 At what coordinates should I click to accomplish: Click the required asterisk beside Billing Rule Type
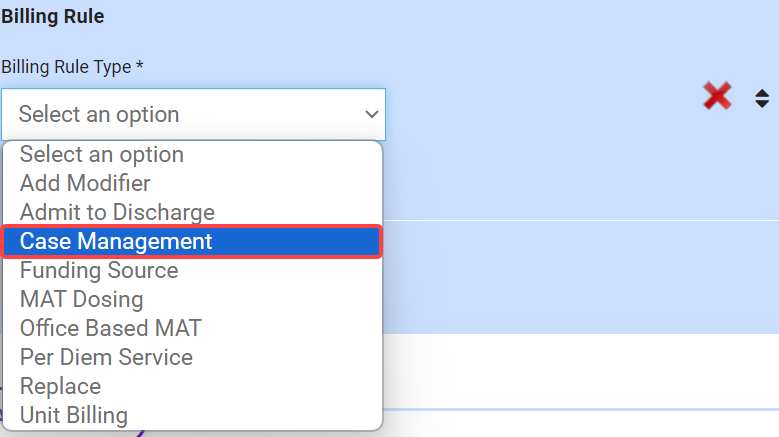point(140,66)
